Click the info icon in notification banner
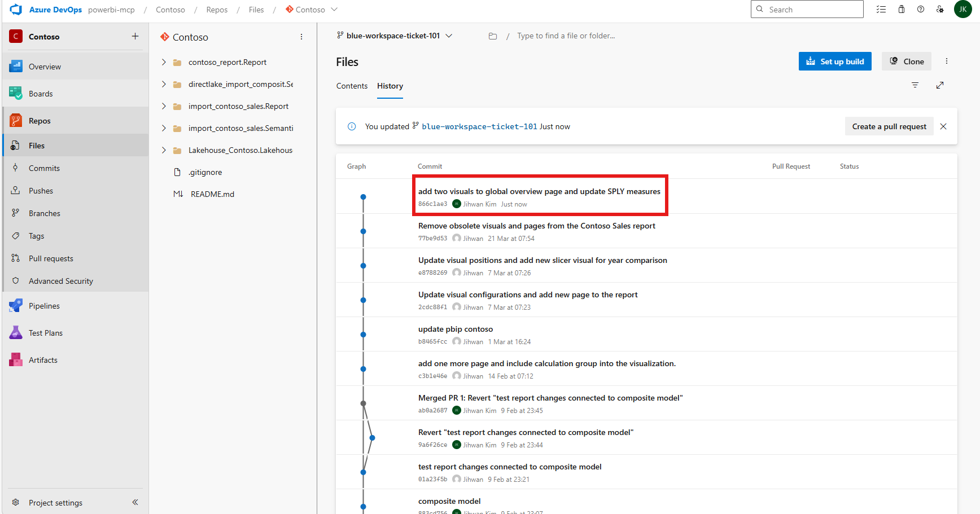The width and height of the screenshot is (980, 514). [x=352, y=126]
